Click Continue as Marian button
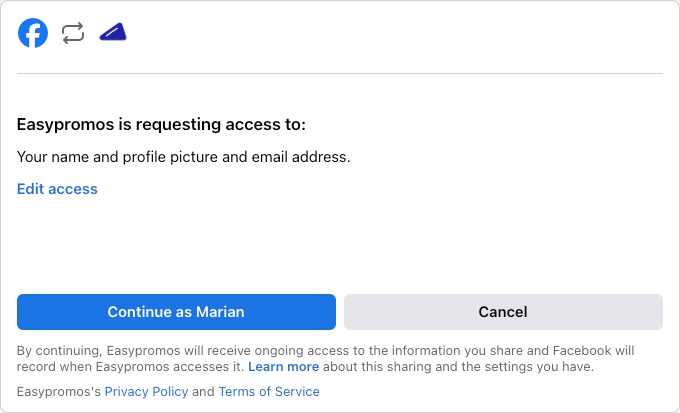 click(177, 312)
